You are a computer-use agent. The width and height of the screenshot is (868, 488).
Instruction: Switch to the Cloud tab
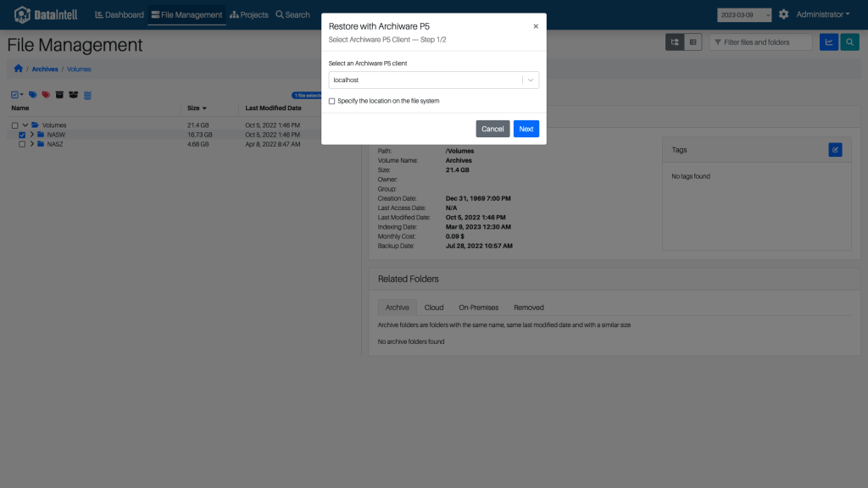[x=433, y=308]
